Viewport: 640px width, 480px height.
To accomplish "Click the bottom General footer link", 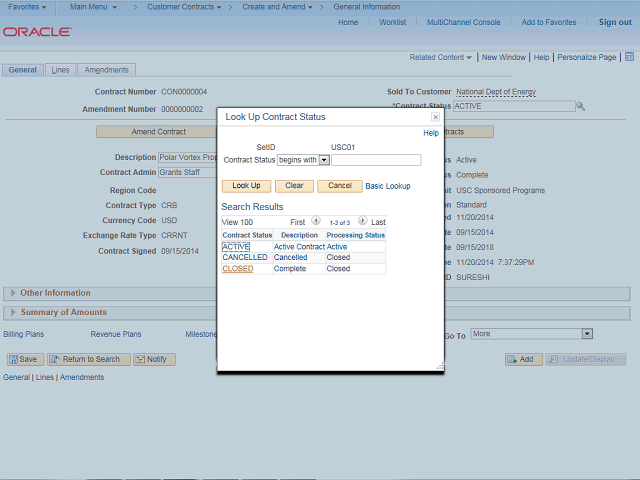I will point(16,378).
